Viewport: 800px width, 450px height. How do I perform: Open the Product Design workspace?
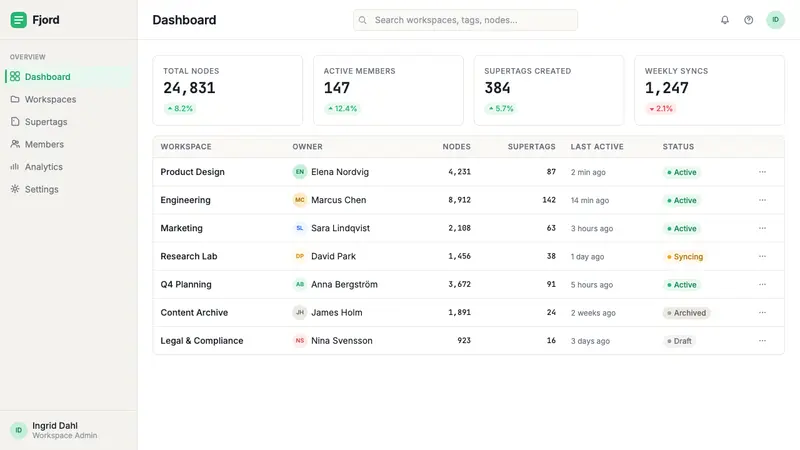click(192, 172)
